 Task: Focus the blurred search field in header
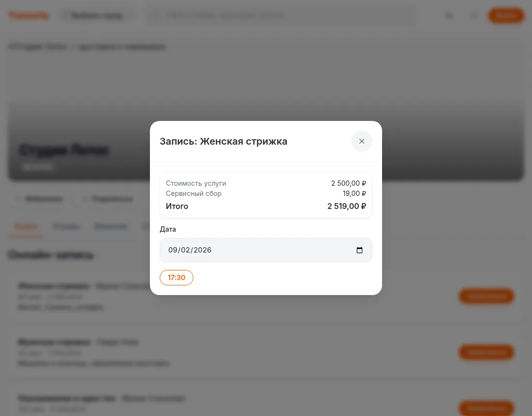[x=281, y=15]
